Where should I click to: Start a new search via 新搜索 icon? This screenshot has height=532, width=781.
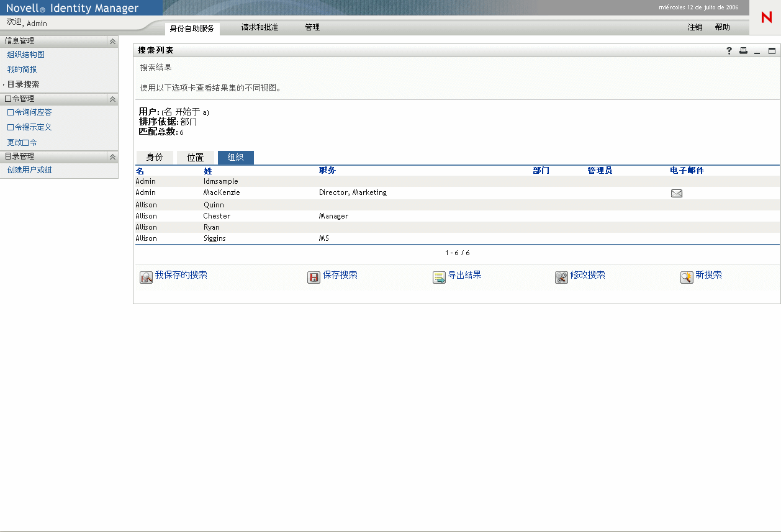(x=686, y=277)
